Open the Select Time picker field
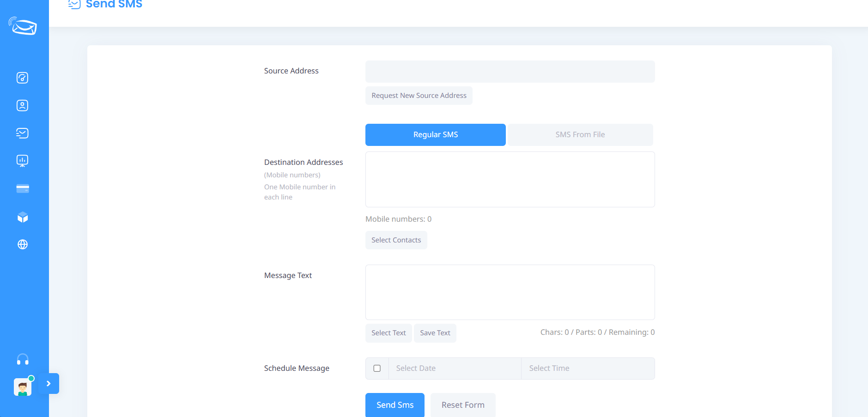The image size is (868, 417). [588, 369]
